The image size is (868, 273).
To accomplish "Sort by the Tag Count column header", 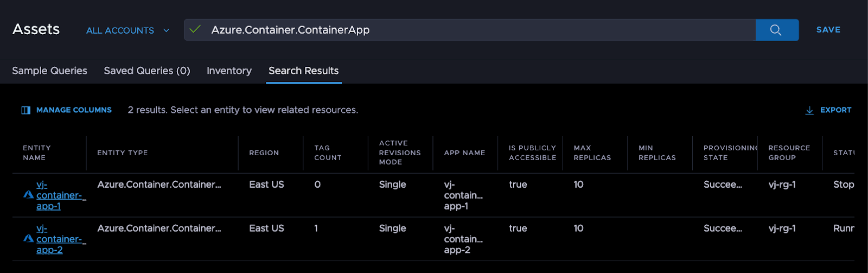I will (x=328, y=153).
